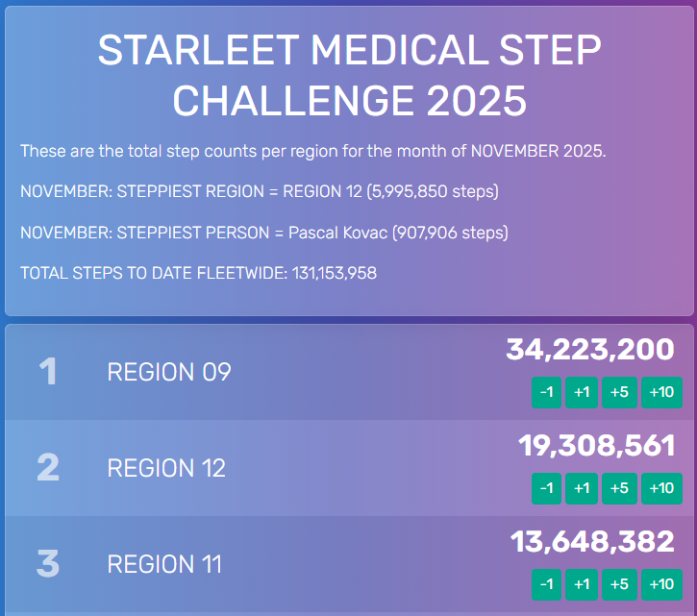Add +5 to Region 11 score
The image size is (697, 616).
619,584
